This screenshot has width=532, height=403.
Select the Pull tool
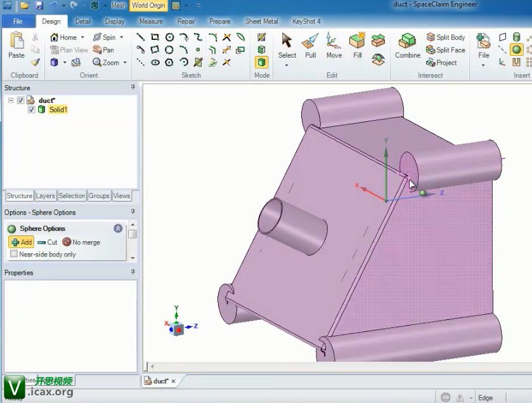[309, 47]
